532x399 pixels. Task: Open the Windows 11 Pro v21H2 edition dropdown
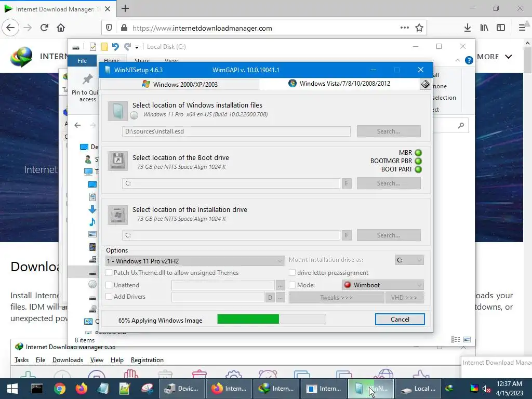click(195, 261)
